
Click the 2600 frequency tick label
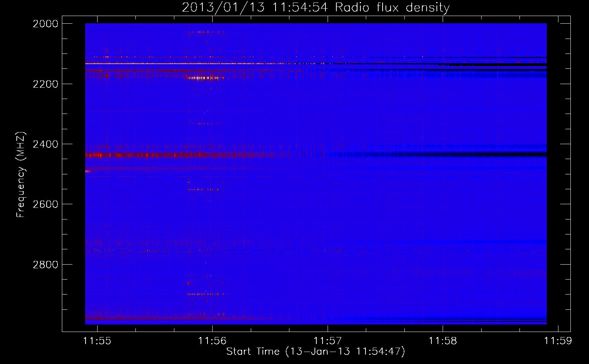(46, 204)
